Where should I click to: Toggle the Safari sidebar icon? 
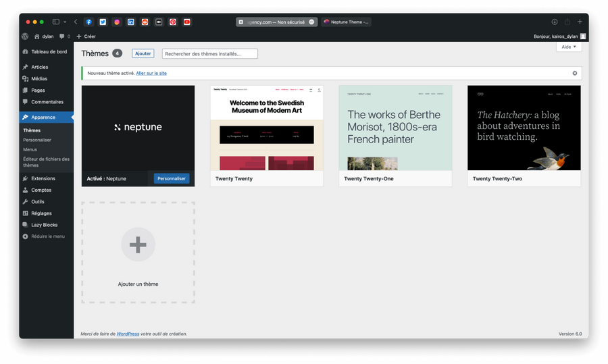point(56,22)
